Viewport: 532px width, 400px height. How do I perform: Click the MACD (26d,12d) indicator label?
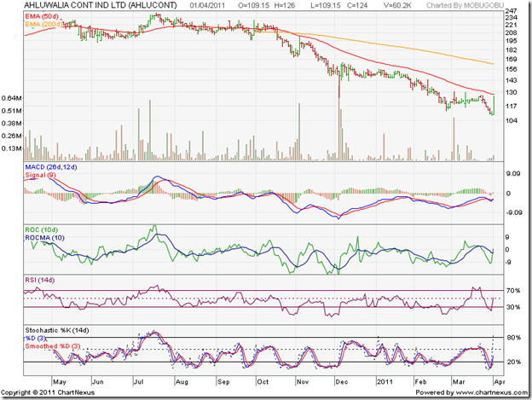[x=51, y=167]
